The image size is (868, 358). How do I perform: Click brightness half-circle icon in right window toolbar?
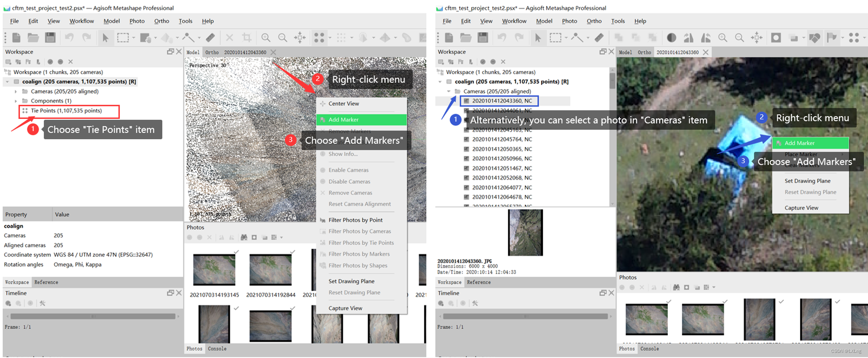coord(671,38)
